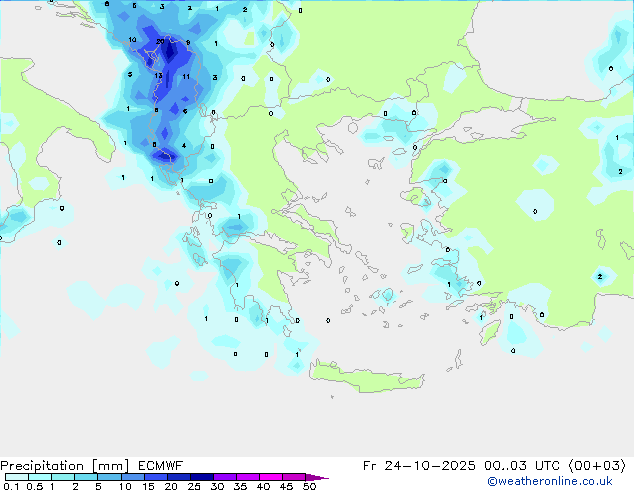Pick the 0.1–0.5 mm legend swatch
The width and height of the screenshot is (634, 490).
pos(17,477)
